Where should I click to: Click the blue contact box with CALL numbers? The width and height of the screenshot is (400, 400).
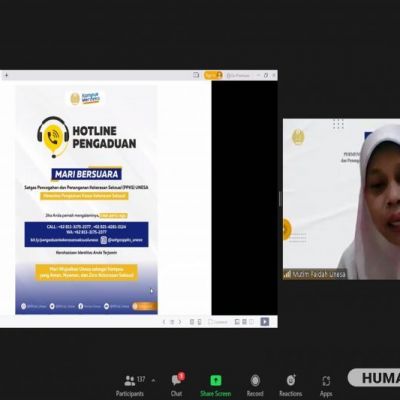point(86,234)
